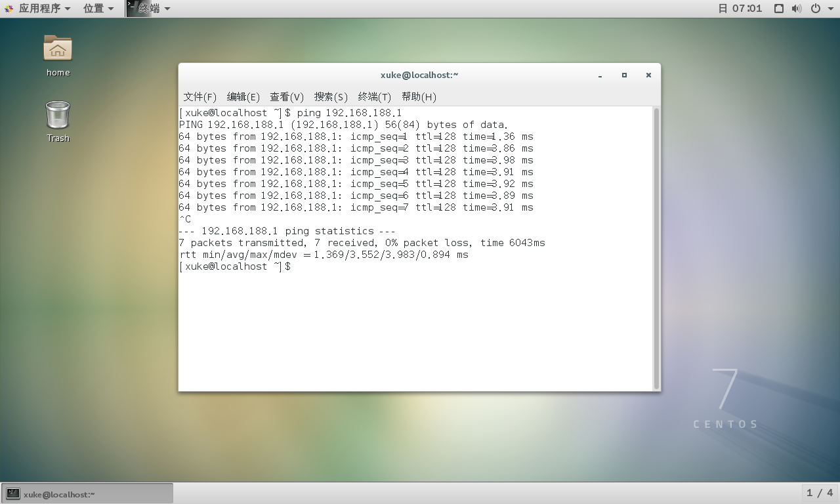Image resolution: width=840 pixels, height=504 pixels.
Task: Click the icmp_seq=4 reply line
Action: [x=356, y=172]
